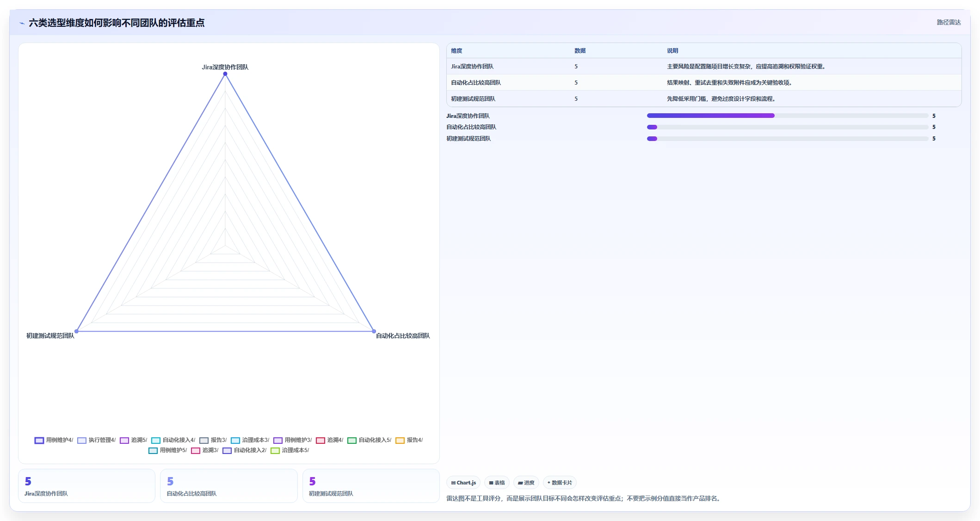Select the 初建测试规范团队 stat card

(371, 486)
